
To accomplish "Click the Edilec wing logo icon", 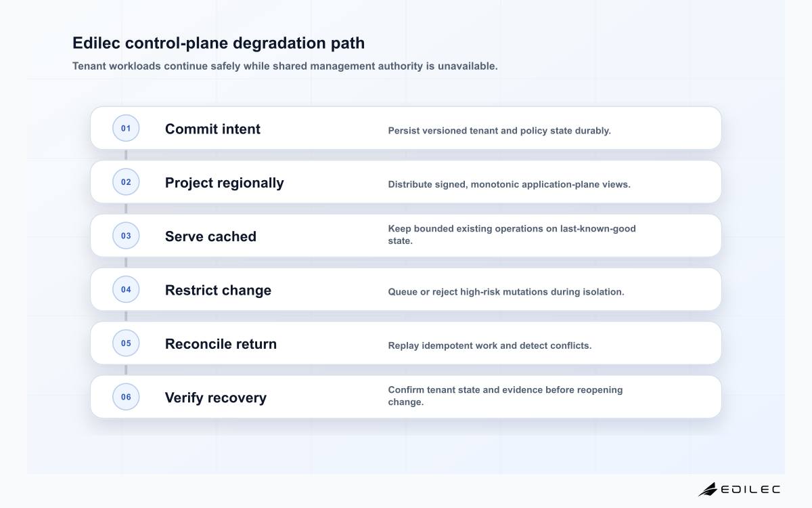I will 708,489.
